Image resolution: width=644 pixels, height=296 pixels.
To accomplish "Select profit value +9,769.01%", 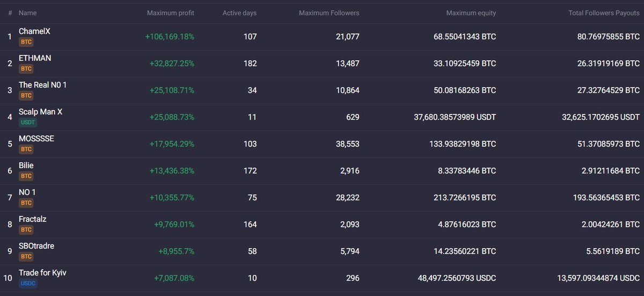I will (174, 225).
